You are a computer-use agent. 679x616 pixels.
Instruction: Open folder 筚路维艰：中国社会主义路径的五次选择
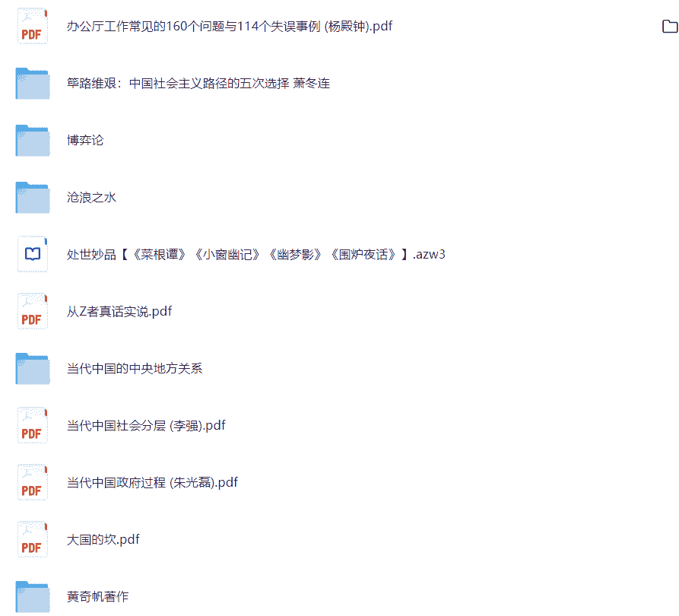pyautogui.click(x=198, y=83)
